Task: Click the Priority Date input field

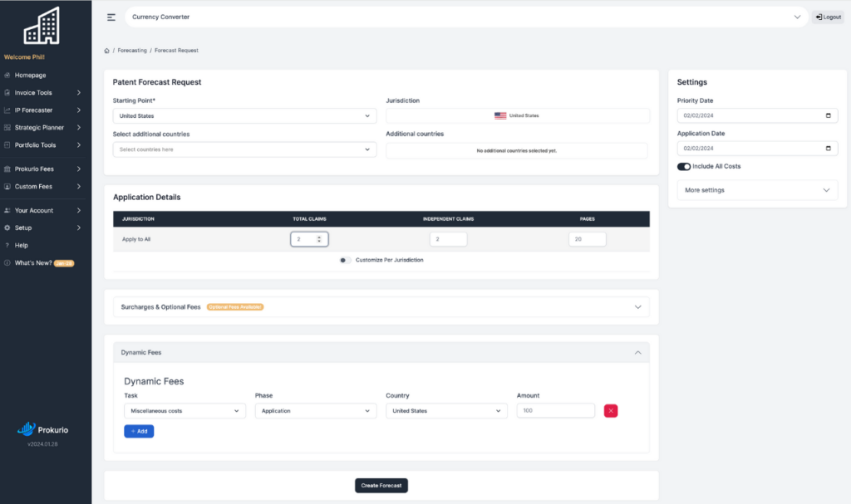Action: click(x=757, y=115)
